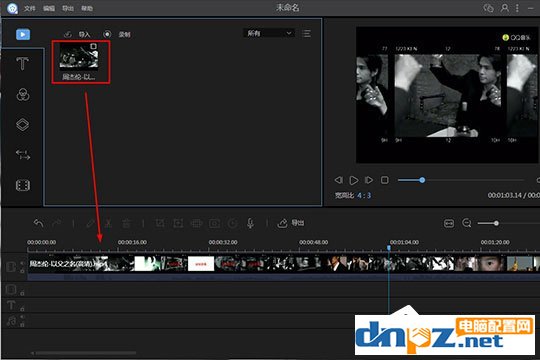Viewport: 540px width, 360px height.
Task: Open the Text panel in sidebar
Action: pyautogui.click(x=22, y=64)
